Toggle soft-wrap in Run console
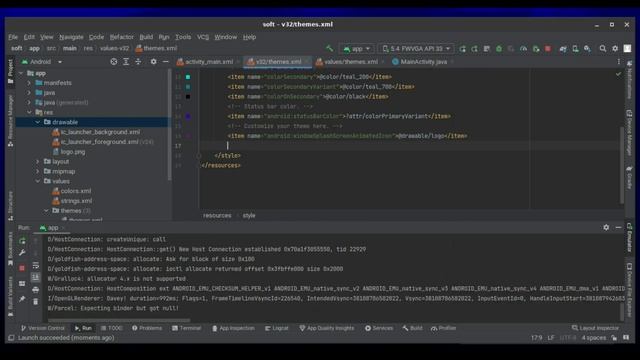Screen dimensions: 640x360 click(x=36, y=266)
